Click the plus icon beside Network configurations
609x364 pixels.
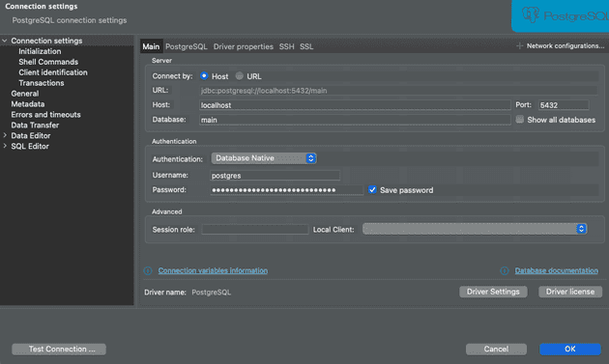coord(519,45)
